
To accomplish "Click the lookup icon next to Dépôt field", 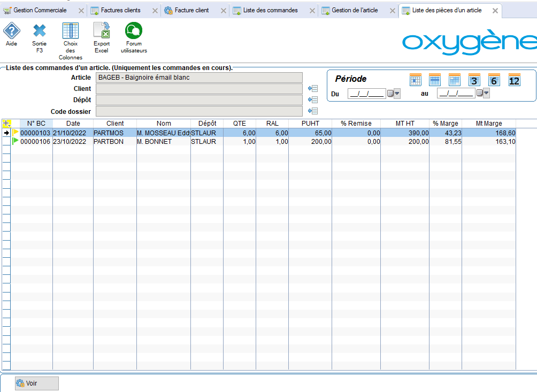I will pos(313,100).
